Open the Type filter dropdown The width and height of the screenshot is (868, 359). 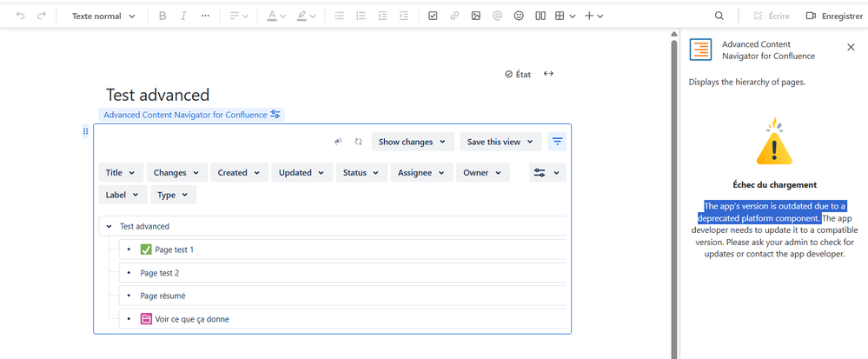point(173,195)
